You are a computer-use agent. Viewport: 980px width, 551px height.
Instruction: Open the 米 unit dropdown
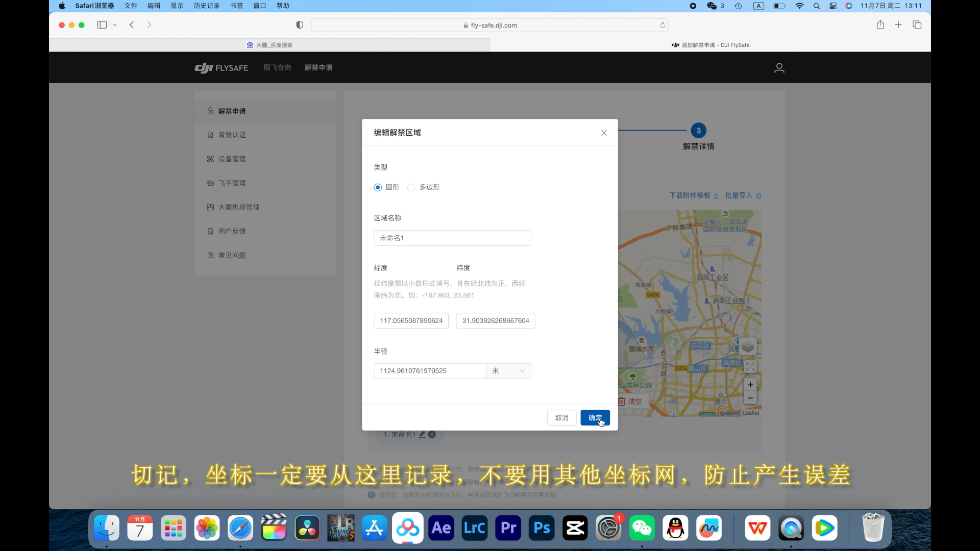click(x=508, y=371)
